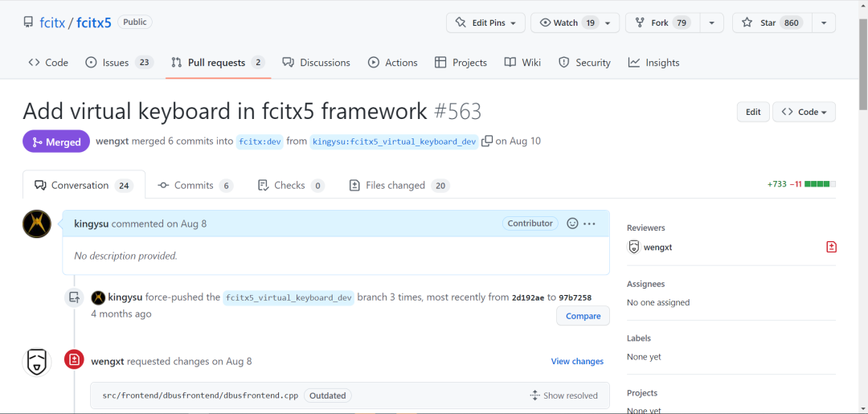
Task: Click small kingysu avatar in force-push event
Action: 98,297
